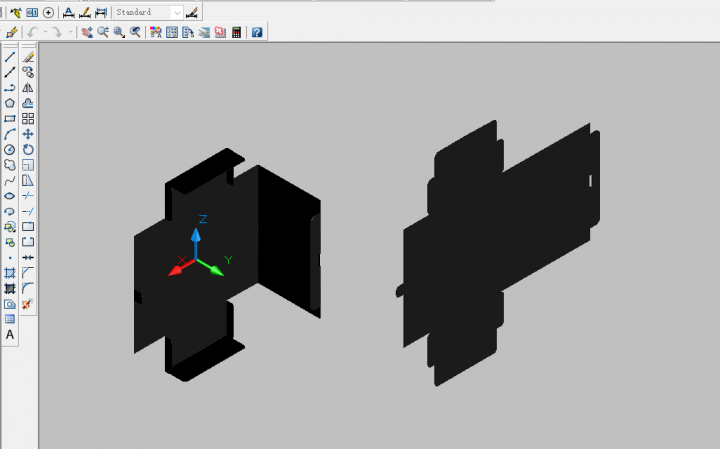This screenshot has height=449, width=720.
Task: Click the Multiline Text tool
Action: (x=10, y=334)
